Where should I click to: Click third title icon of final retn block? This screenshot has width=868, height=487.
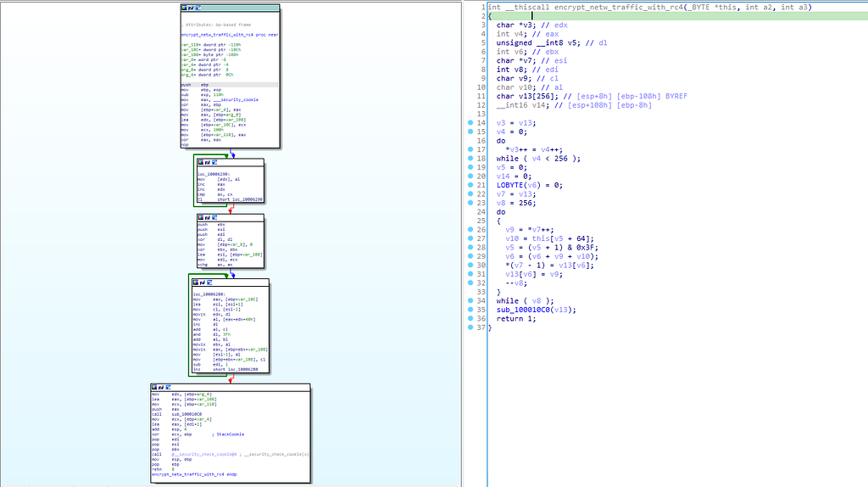coord(168,387)
